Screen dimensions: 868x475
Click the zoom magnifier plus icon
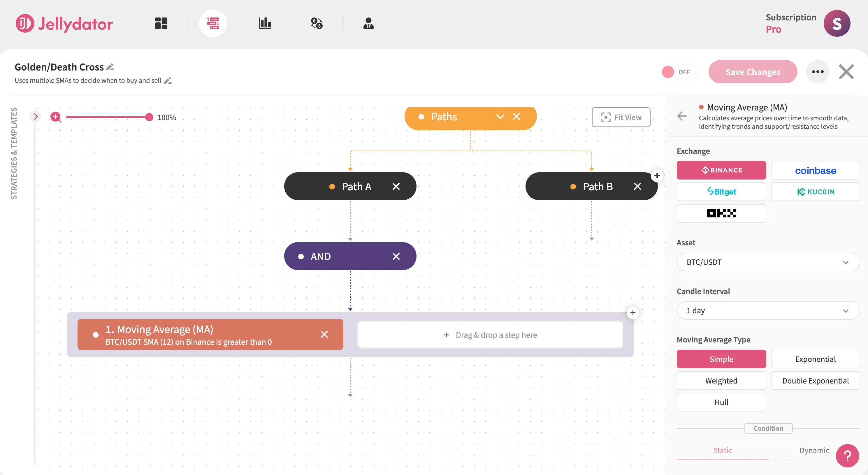point(56,117)
